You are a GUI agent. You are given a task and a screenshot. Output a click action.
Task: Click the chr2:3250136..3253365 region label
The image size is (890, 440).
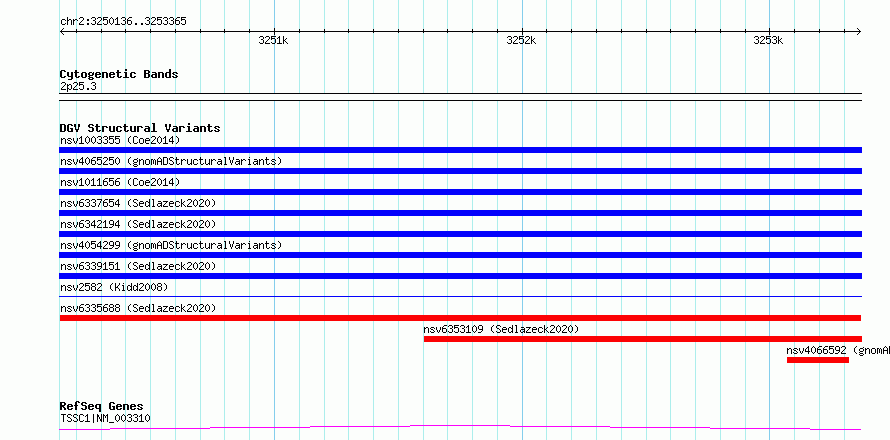[x=123, y=22]
